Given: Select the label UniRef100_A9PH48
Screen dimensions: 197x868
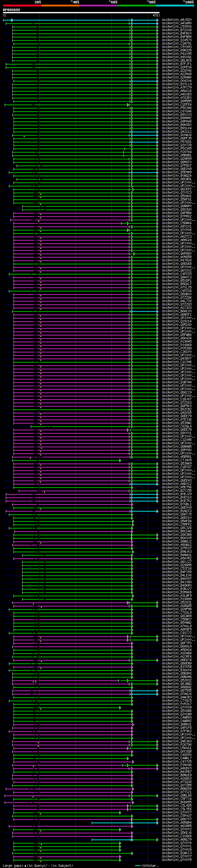Looking at the screenshot, I should point(177,121).
